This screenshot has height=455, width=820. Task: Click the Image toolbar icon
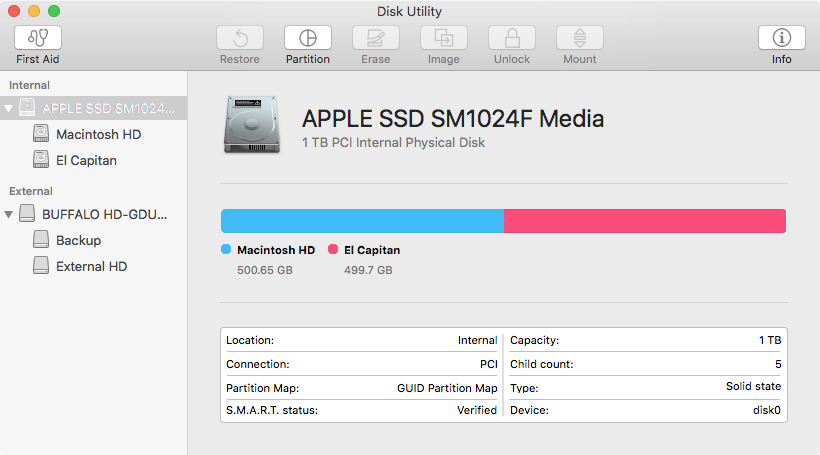pos(444,38)
